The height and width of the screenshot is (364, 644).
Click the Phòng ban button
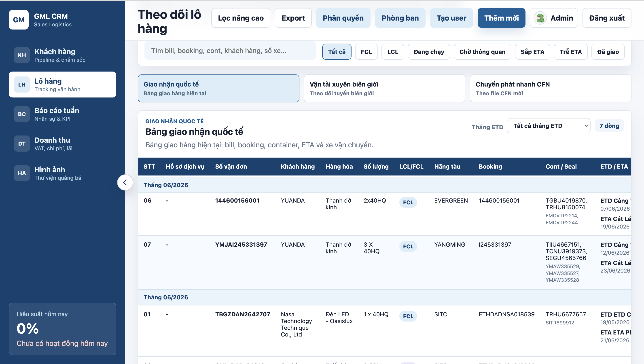[400, 18]
